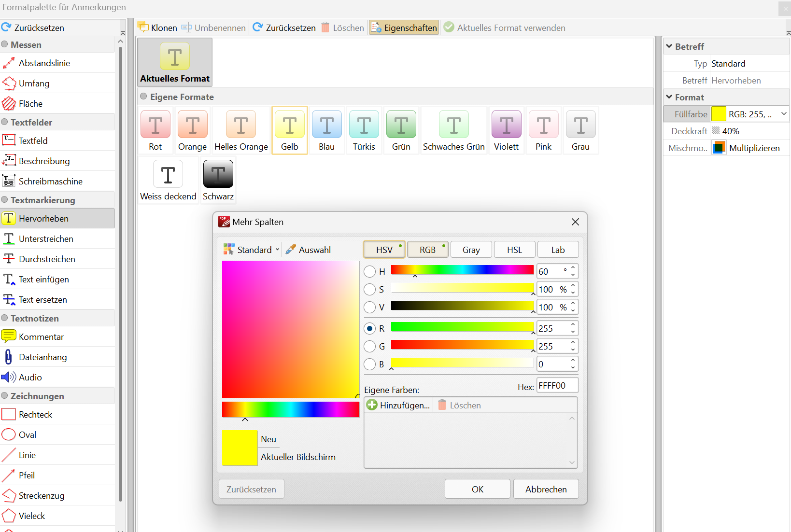
Task: Select the Textfeld tool
Action: point(57,141)
